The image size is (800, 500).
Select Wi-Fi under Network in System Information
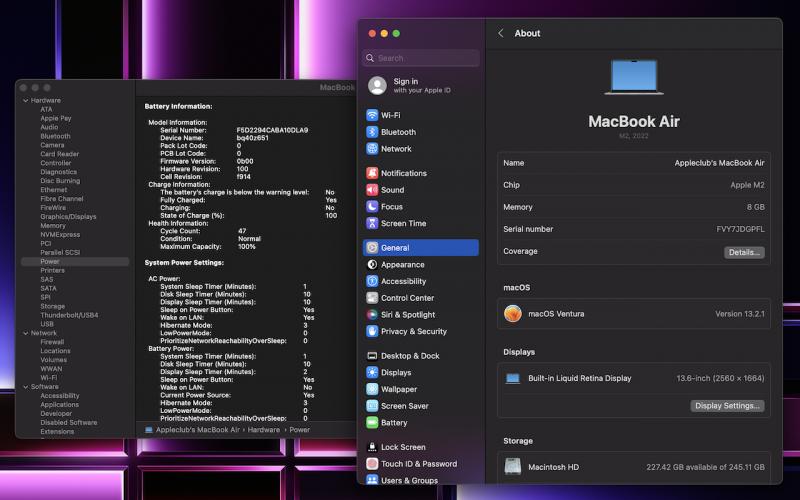click(x=48, y=378)
